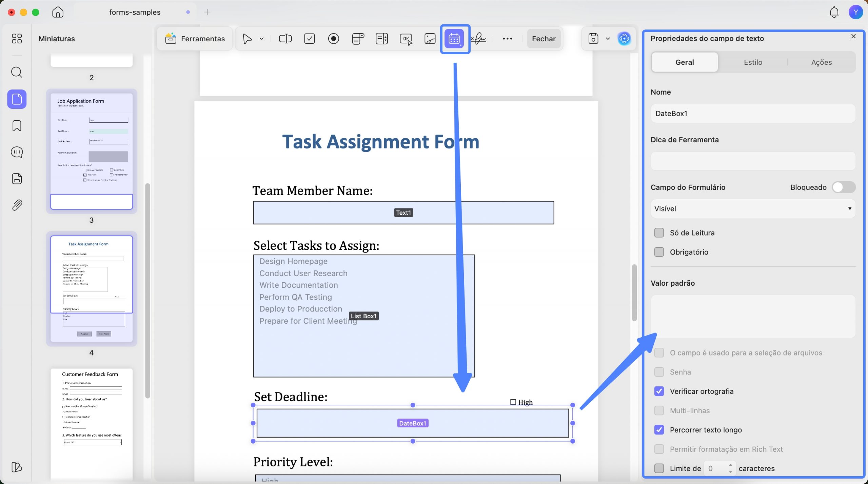Check the Multi-linhas checkbox
This screenshot has height=484, width=868.
(x=659, y=410)
